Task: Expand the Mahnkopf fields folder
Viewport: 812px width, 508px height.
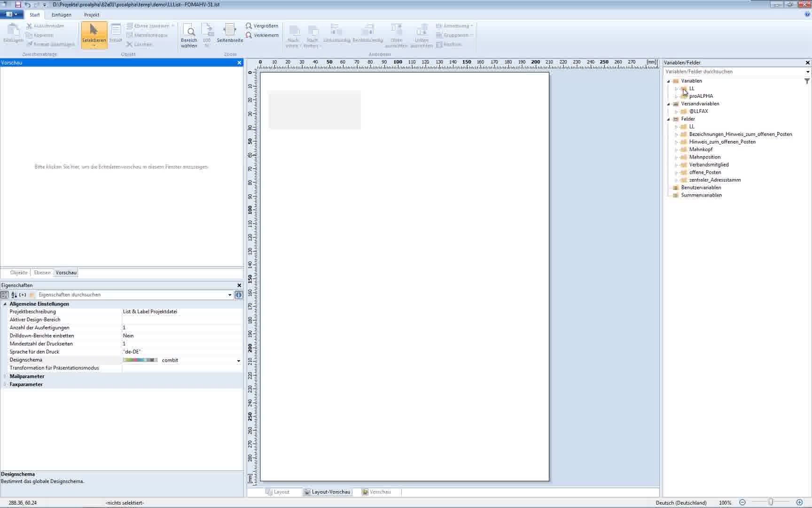Action: 677,150
